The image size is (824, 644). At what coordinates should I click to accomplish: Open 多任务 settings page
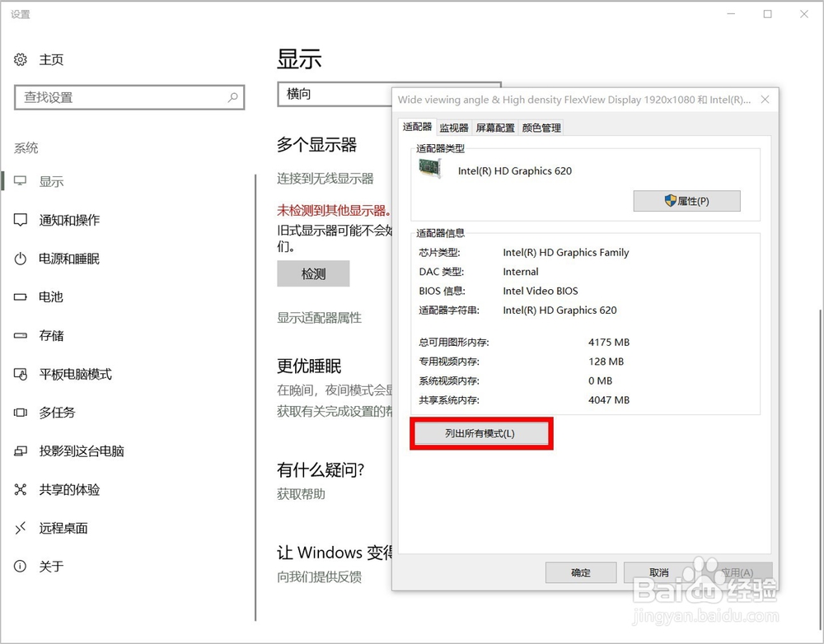57,413
